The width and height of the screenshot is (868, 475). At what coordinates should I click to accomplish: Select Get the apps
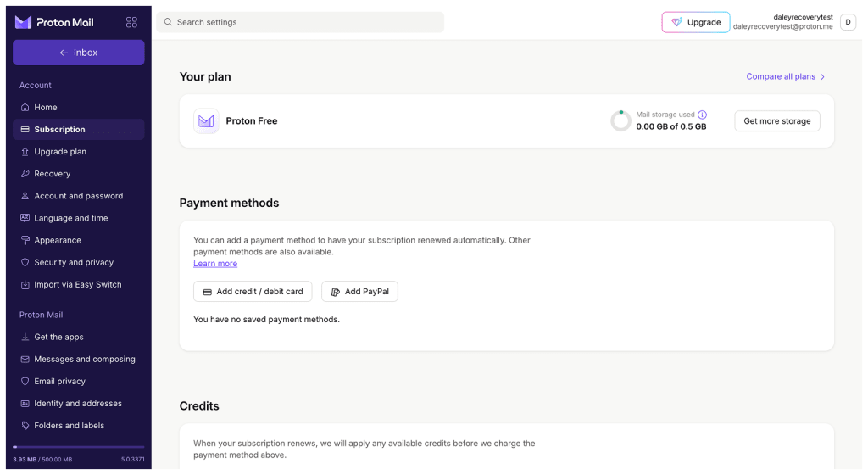[79, 337]
